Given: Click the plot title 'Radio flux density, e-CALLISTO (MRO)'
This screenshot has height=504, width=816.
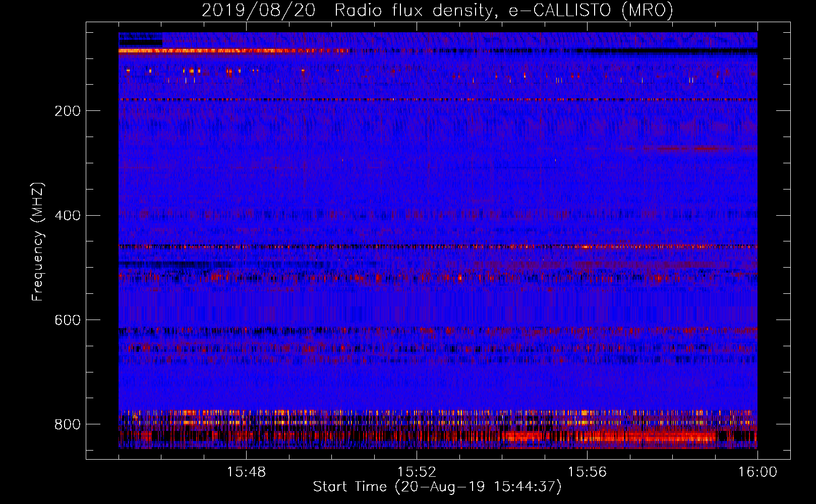Looking at the screenshot, I should [504, 10].
